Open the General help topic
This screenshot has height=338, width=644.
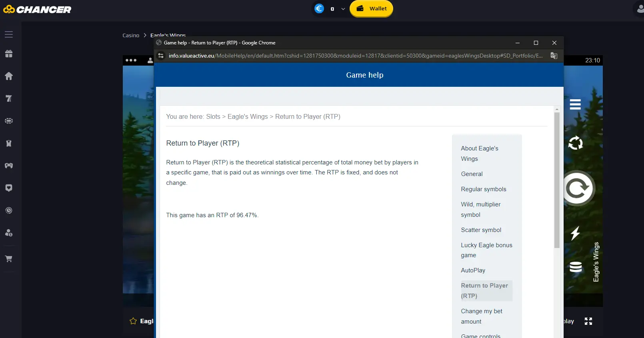click(x=472, y=174)
